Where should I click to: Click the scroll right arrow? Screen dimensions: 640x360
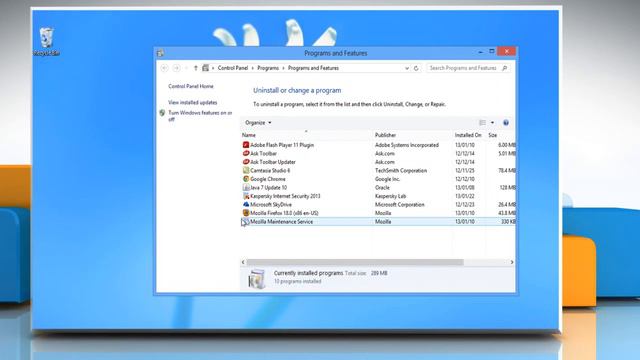coord(512,262)
